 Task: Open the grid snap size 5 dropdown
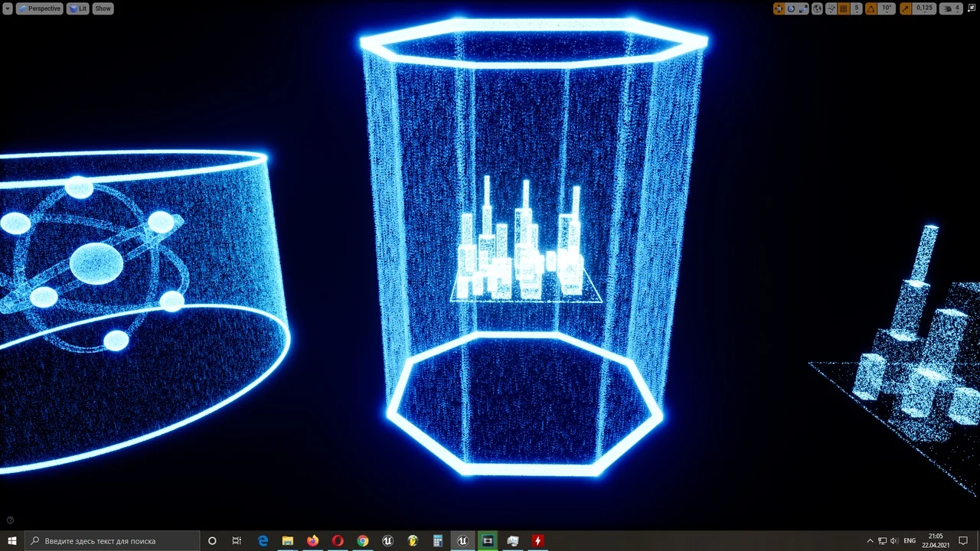point(857,8)
